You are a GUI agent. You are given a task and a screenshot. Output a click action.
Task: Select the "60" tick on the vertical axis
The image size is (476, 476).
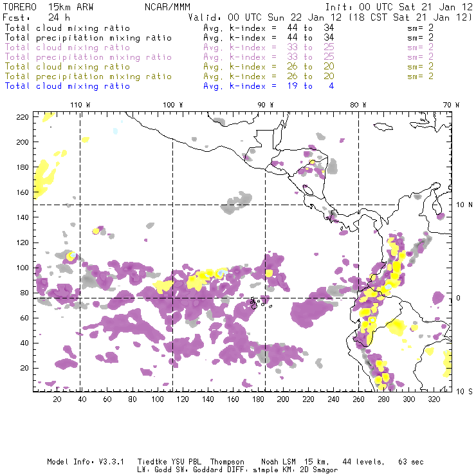(24, 318)
